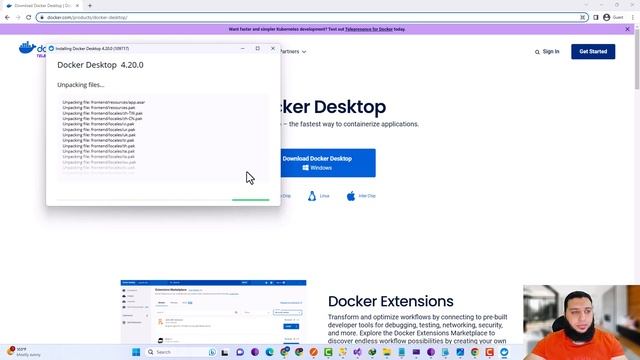
Task: Open the Telepresence for Docker link
Action: coord(369,29)
